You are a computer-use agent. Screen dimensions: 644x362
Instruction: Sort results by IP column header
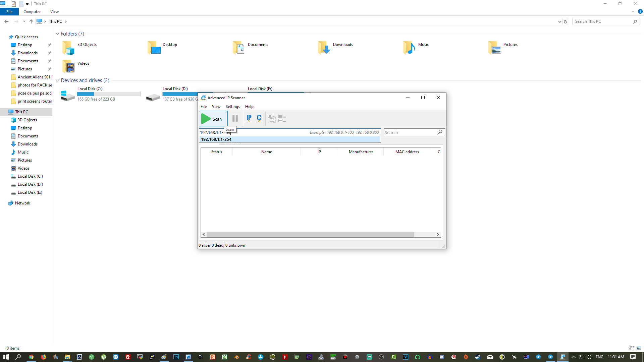(x=319, y=152)
